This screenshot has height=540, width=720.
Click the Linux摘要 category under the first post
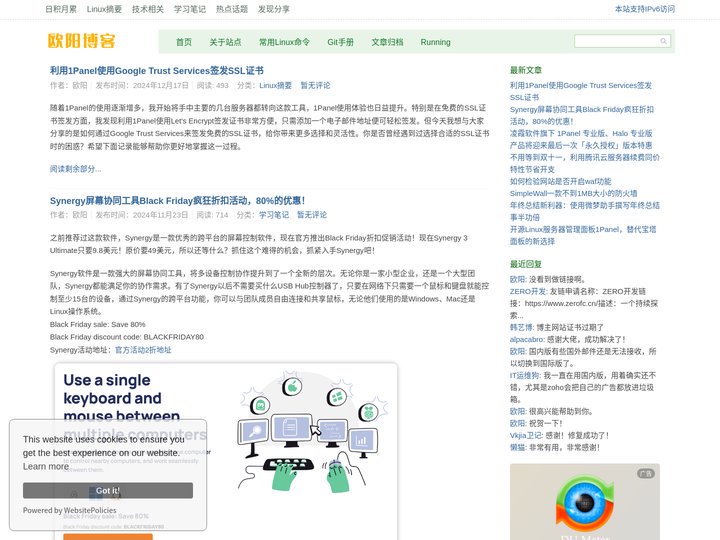point(276,85)
